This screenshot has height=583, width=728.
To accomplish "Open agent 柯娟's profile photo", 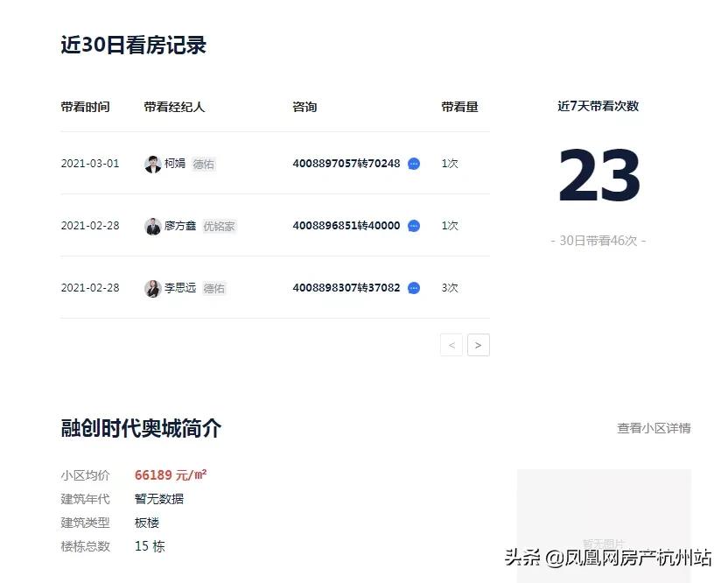I will [155, 164].
